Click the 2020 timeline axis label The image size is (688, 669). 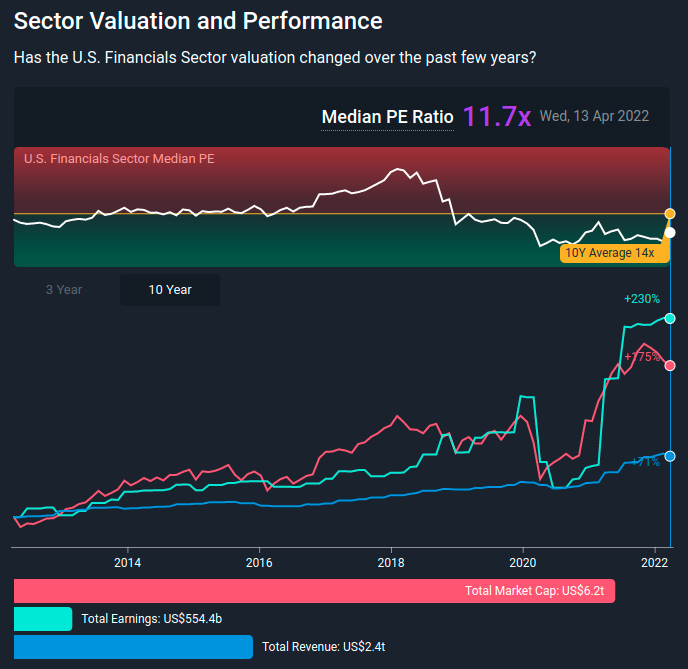523,563
